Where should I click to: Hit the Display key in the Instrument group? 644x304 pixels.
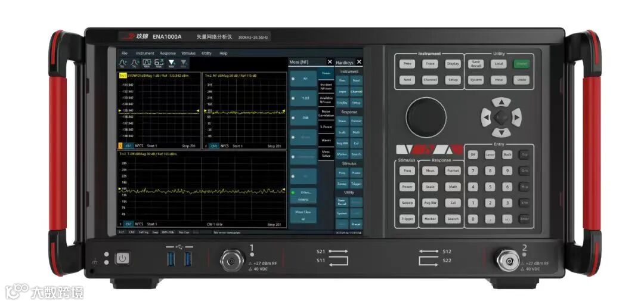point(453,64)
